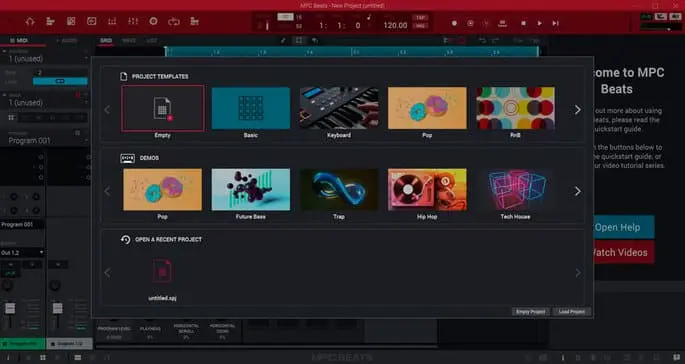Show next project templates with right arrow
This screenshot has height=364, width=685.
pos(578,110)
